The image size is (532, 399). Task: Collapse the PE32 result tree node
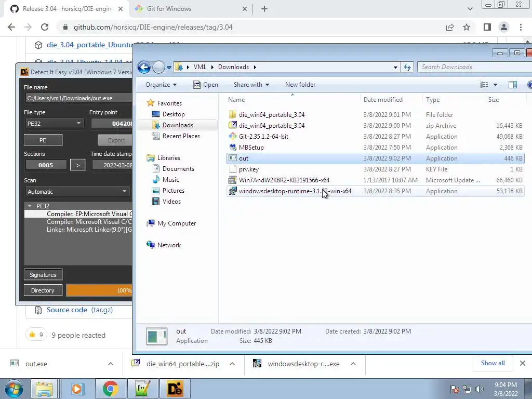pyautogui.click(x=30, y=206)
